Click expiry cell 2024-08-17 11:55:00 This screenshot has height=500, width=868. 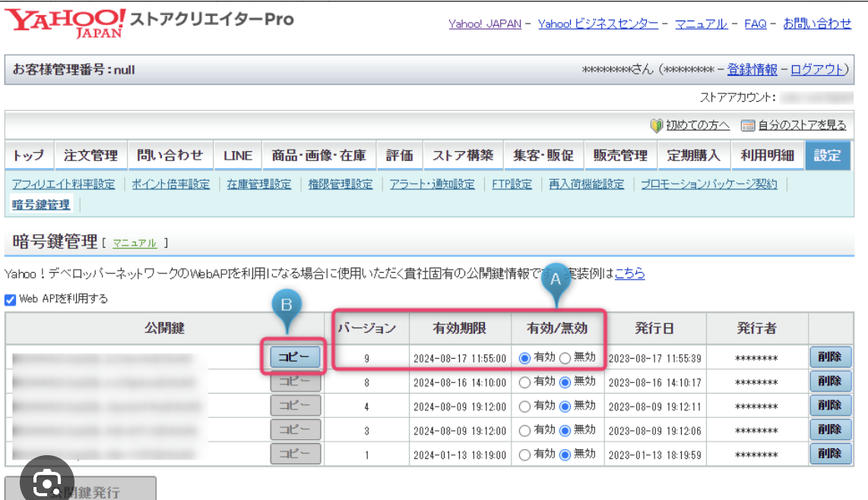pyautogui.click(x=460, y=359)
